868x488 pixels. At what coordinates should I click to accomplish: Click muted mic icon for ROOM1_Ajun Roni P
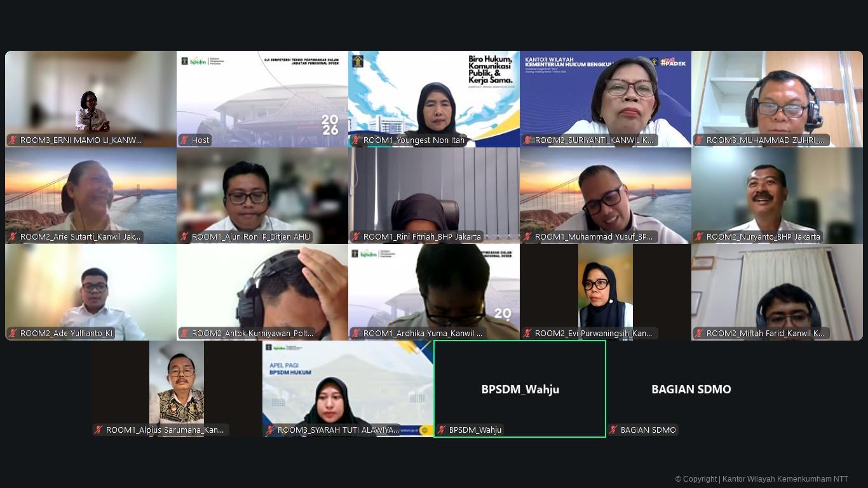point(184,236)
